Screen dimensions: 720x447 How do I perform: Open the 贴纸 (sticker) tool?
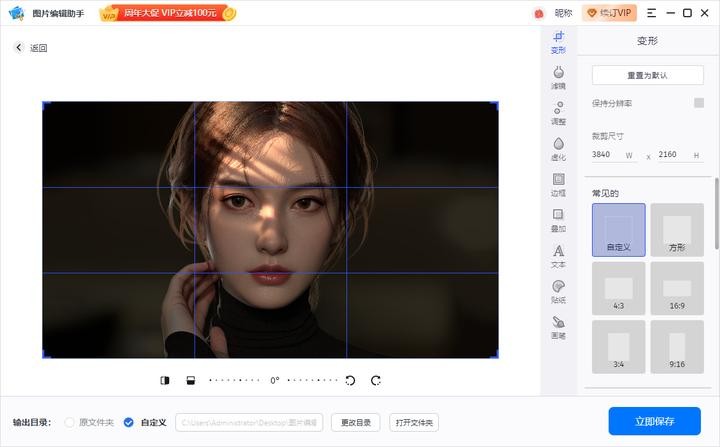tap(558, 292)
